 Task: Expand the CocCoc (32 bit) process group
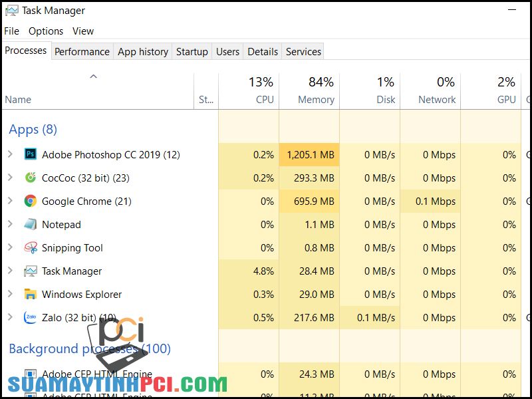(10, 178)
